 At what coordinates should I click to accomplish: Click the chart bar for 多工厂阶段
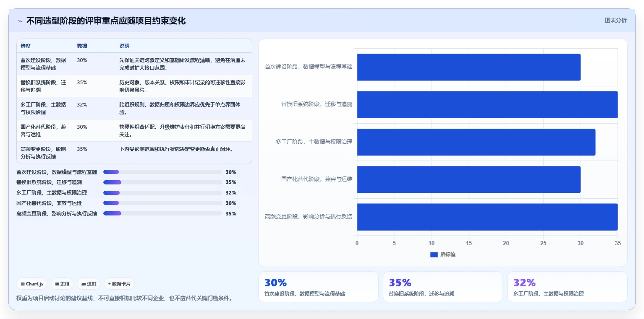[x=476, y=142]
